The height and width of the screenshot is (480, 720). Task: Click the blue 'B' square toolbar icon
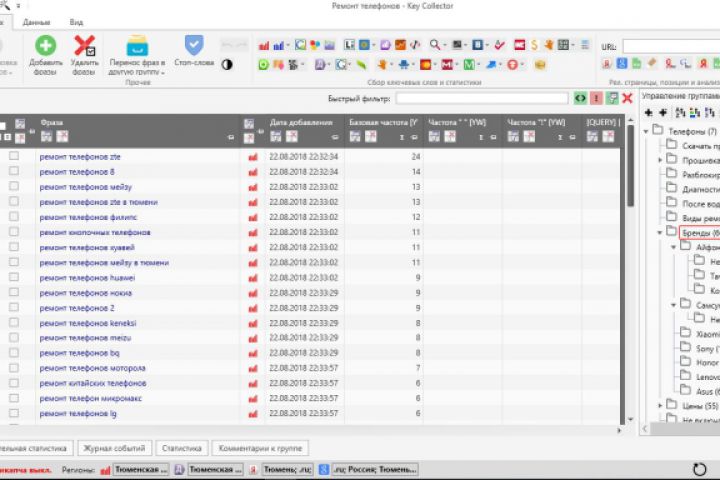[478, 45]
